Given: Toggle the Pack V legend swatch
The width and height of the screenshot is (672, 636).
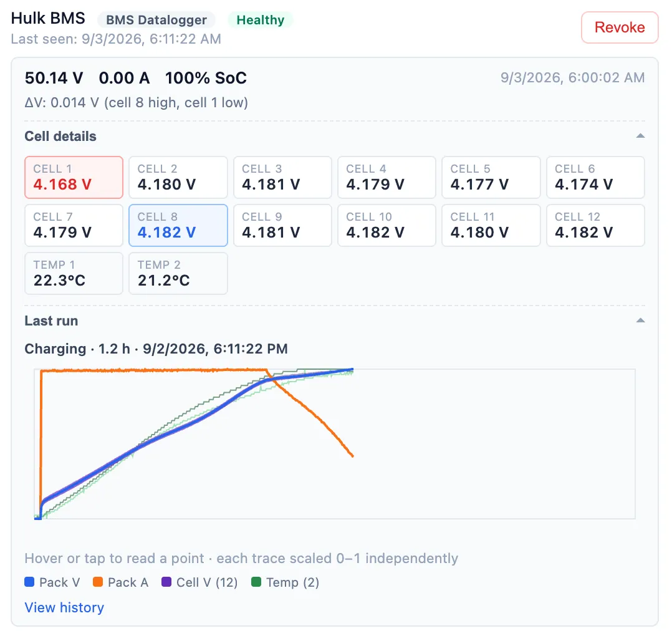Looking at the screenshot, I should [29, 582].
